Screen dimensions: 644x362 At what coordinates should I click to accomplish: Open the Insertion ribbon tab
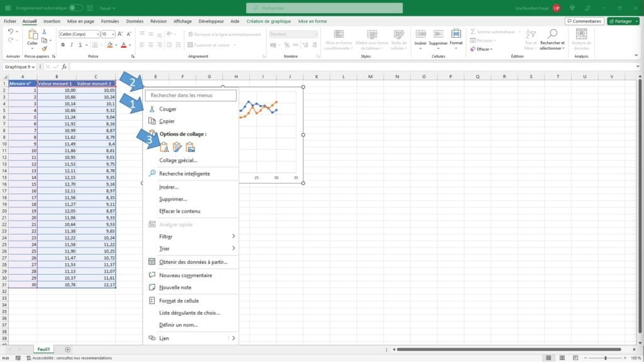[x=52, y=21]
